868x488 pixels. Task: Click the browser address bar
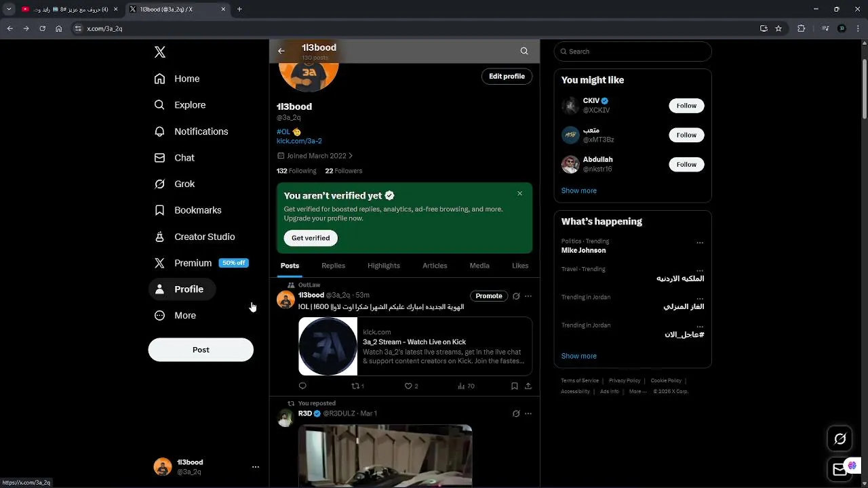(414, 28)
